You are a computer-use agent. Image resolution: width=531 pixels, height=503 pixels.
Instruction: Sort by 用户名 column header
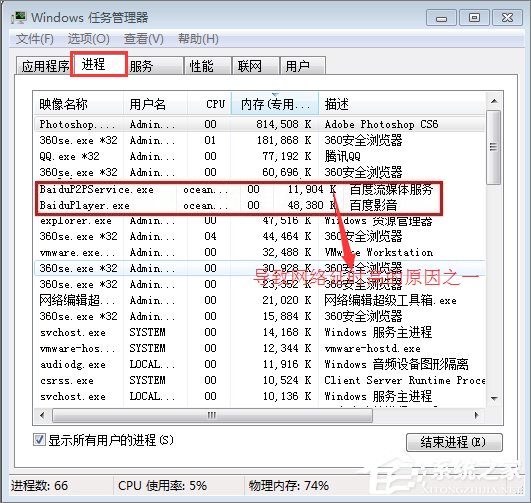click(x=155, y=104)
